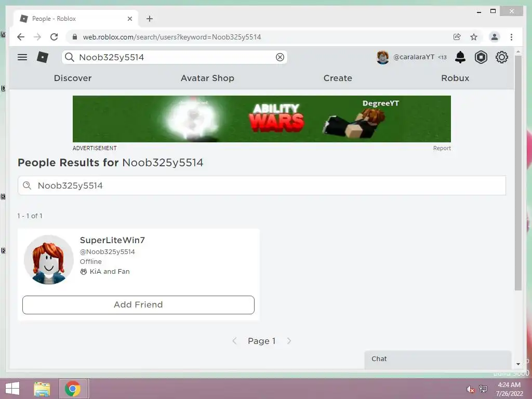Click the browser address bar URL
This screenshot has height=399, width=532.
pyautogui.click(x=171, y=37)
